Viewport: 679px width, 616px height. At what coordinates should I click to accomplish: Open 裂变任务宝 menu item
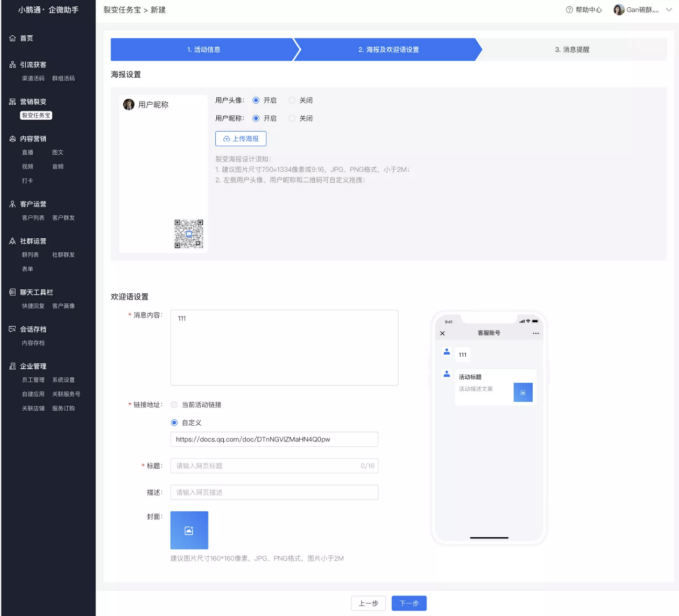[x=36, y=115]
